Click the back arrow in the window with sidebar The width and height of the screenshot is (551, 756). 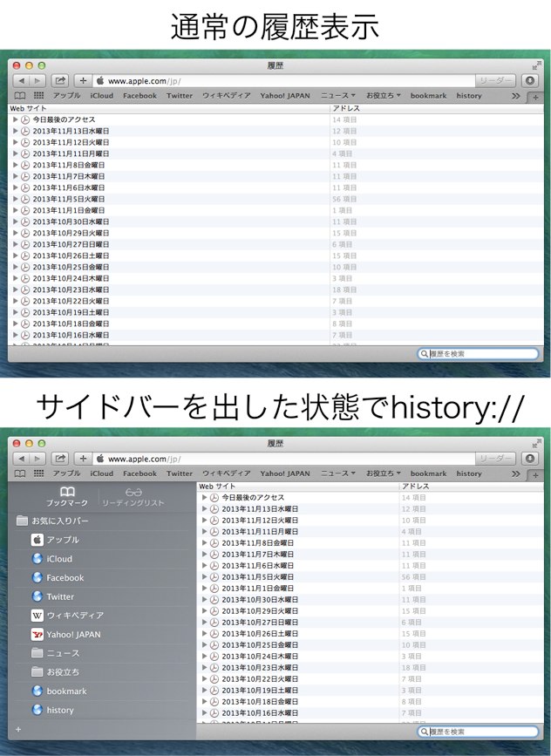[21, 459]
